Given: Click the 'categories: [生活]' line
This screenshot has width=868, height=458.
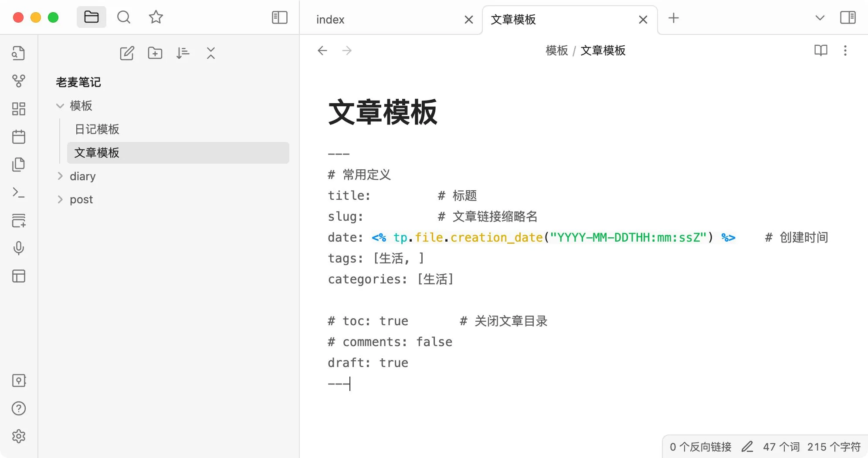Looking at the screenshot, I should tap(391, 279).
